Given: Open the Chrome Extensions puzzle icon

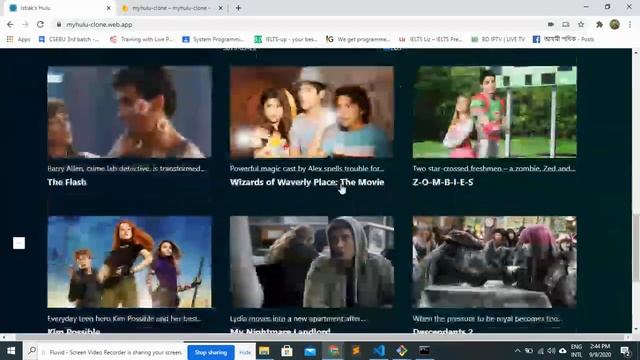Looking at the screenshot, I should tap(599, 24).
